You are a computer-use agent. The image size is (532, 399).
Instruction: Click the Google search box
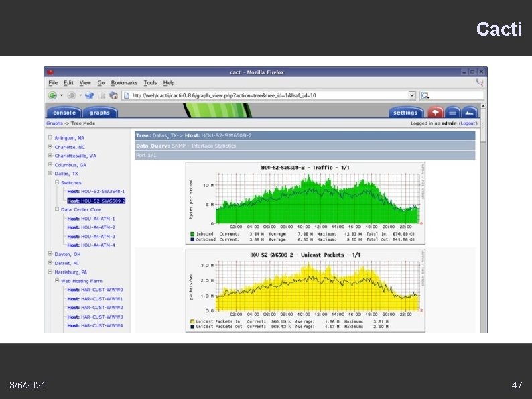pos(452,95)
